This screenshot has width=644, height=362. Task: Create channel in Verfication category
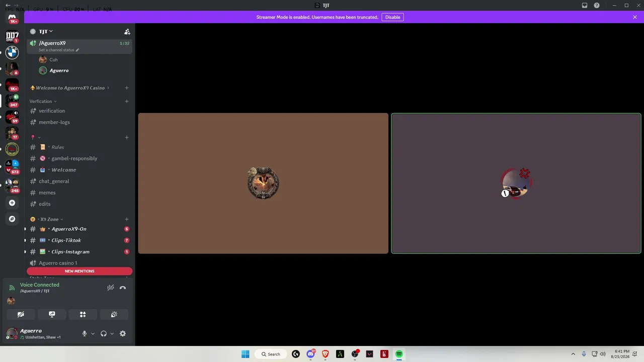tap(127, 101)
